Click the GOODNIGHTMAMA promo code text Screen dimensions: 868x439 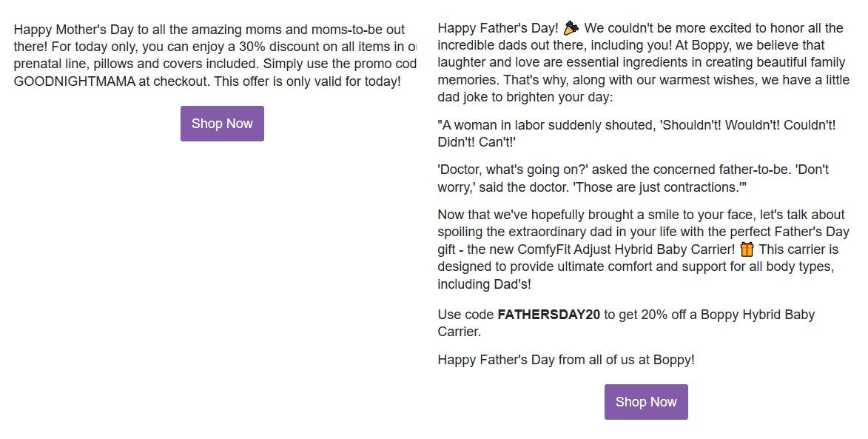tap(74, 81)
